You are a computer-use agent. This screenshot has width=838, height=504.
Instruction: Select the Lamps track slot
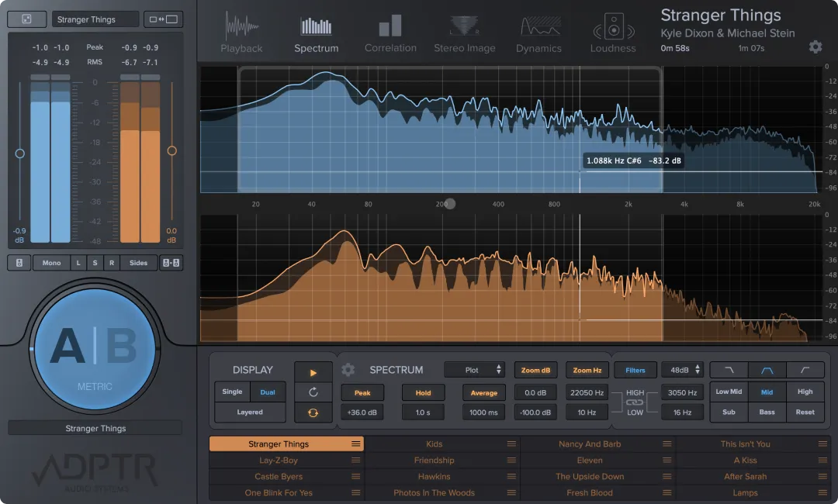click(753, 493)
